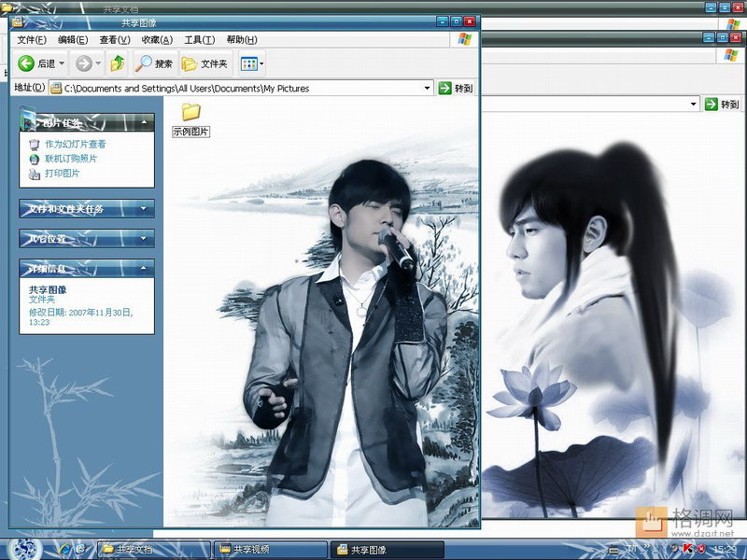
Task: Select the 示例图片 folder icon
Action: point(191,112)
